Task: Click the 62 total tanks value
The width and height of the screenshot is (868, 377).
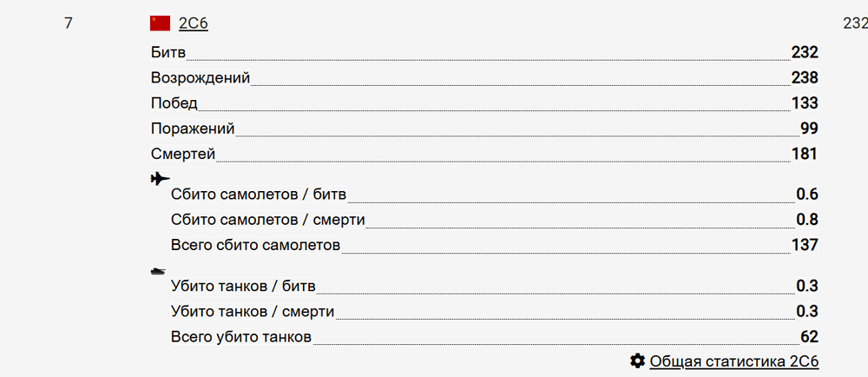Action: coord(809,336)
